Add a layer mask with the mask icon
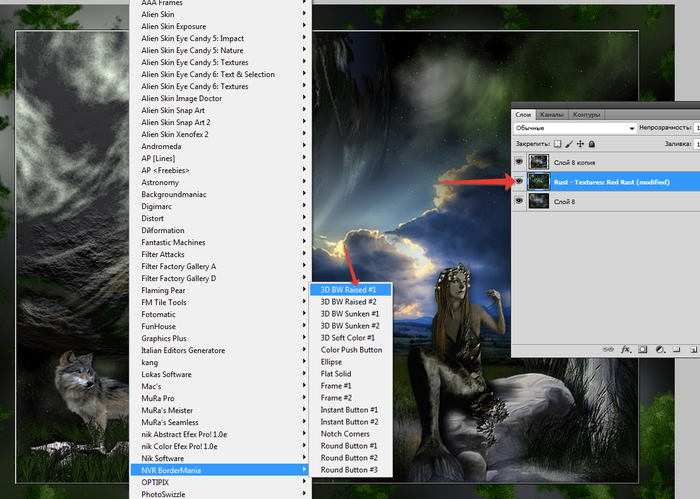 642,349
